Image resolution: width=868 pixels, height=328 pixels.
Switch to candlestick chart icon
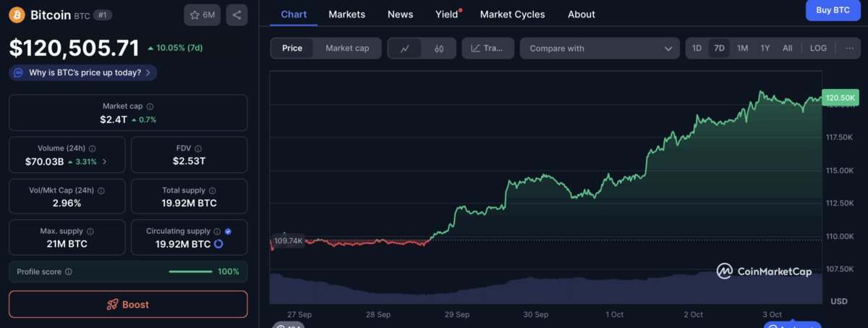click(x=439, y=49)
